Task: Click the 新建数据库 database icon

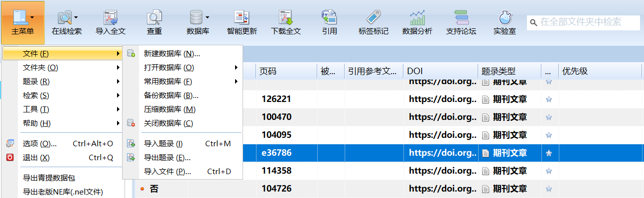Action: (x=131, y=53)
